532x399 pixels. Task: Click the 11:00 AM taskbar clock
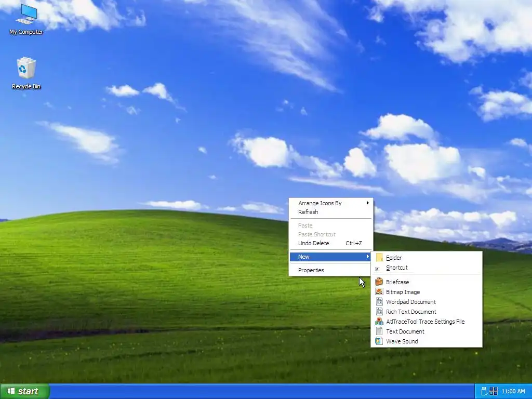tap(513, 392)
